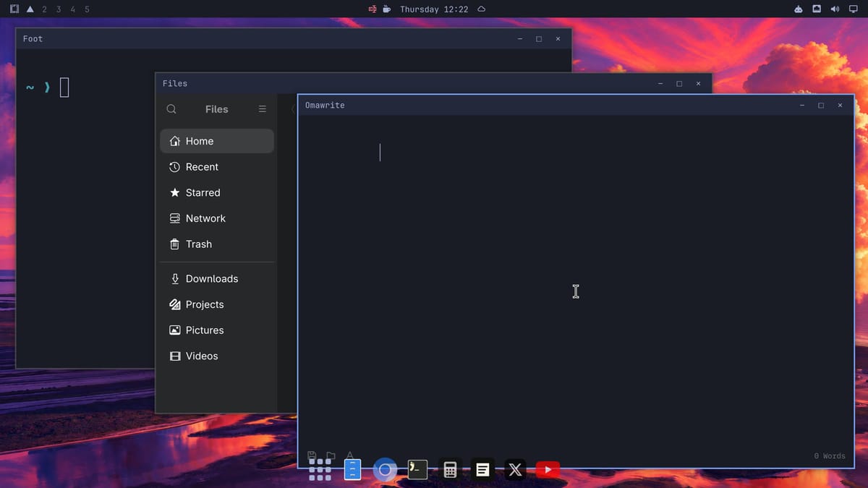Open the Downloads folder bookmark
This screenshot has height=488, width=868.
[217, 278]
